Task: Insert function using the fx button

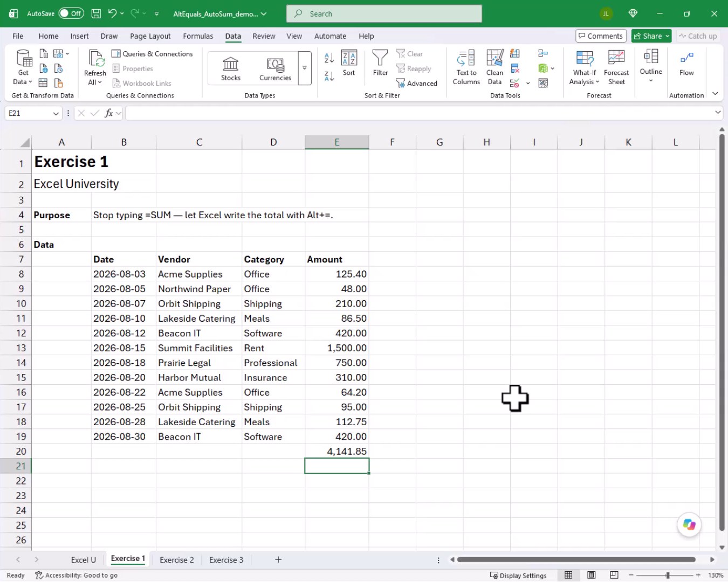Action: point(109,113)
